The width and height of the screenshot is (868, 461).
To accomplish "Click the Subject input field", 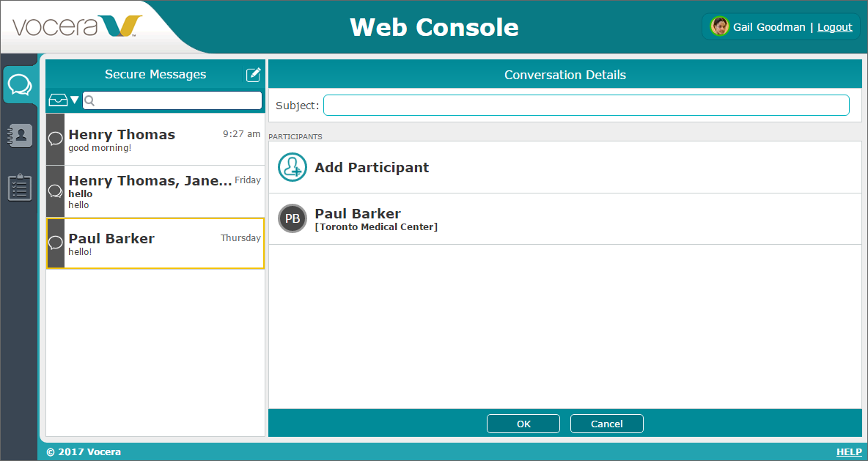I will (x=586, y=105).
